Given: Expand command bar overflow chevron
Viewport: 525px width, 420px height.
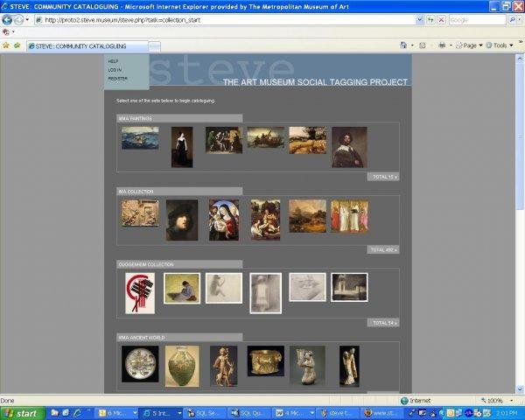Looking at the screenshot, I should [521, 42].
